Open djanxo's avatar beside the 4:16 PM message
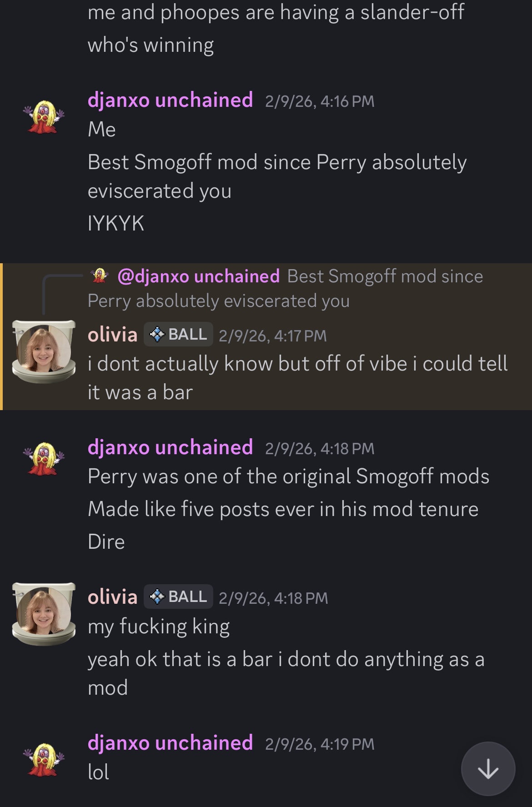 [x=44, y=116]
